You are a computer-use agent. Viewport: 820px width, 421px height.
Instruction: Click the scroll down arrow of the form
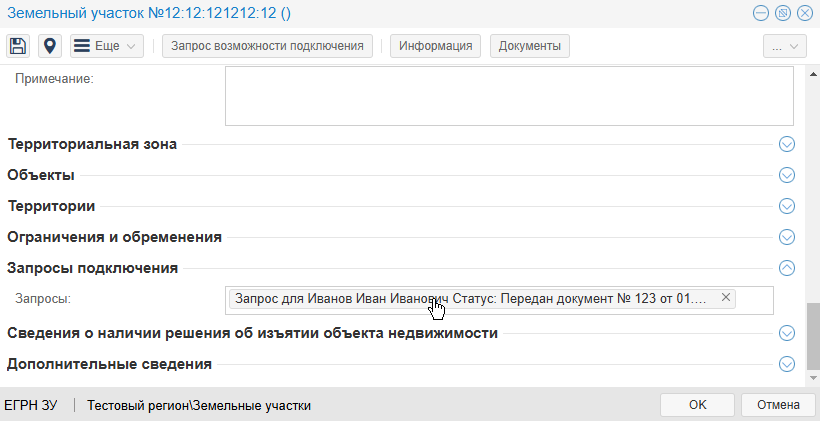pos(813,378)
